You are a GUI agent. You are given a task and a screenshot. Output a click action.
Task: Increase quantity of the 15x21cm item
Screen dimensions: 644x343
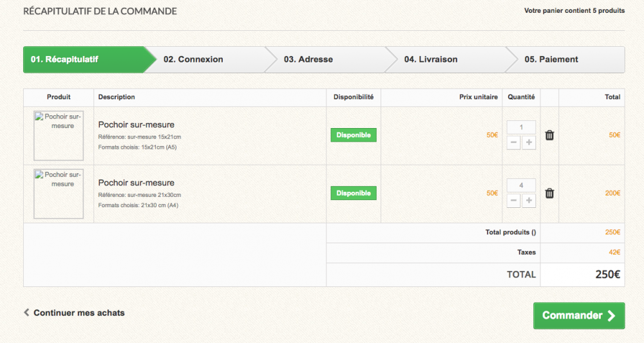pyautogui.click(x=529, y=143)
